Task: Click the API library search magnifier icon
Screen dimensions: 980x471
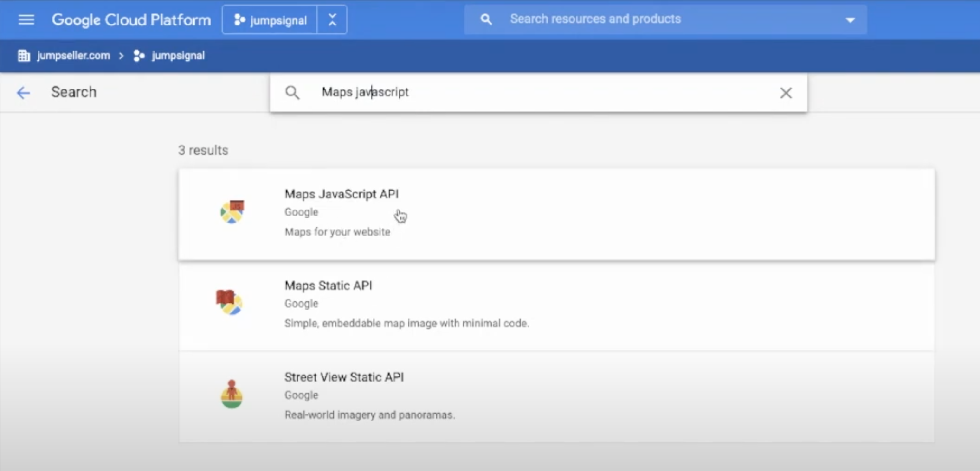Action: point(292,93)
